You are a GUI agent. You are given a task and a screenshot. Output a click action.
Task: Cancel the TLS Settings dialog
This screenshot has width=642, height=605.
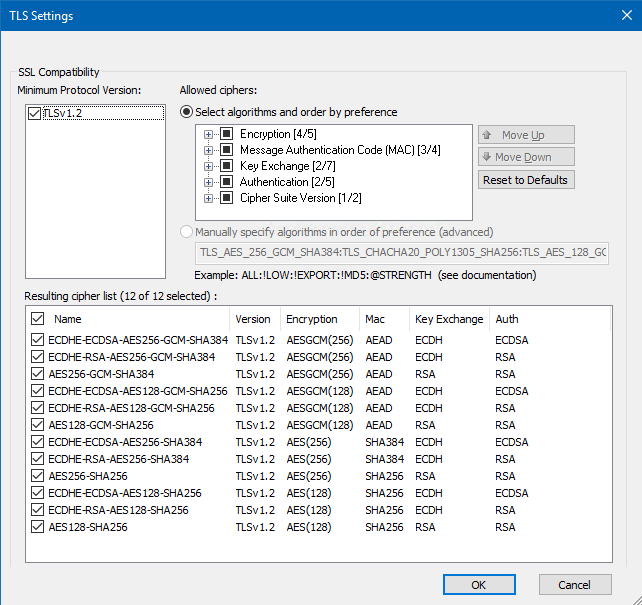click(x=574, y=585)
